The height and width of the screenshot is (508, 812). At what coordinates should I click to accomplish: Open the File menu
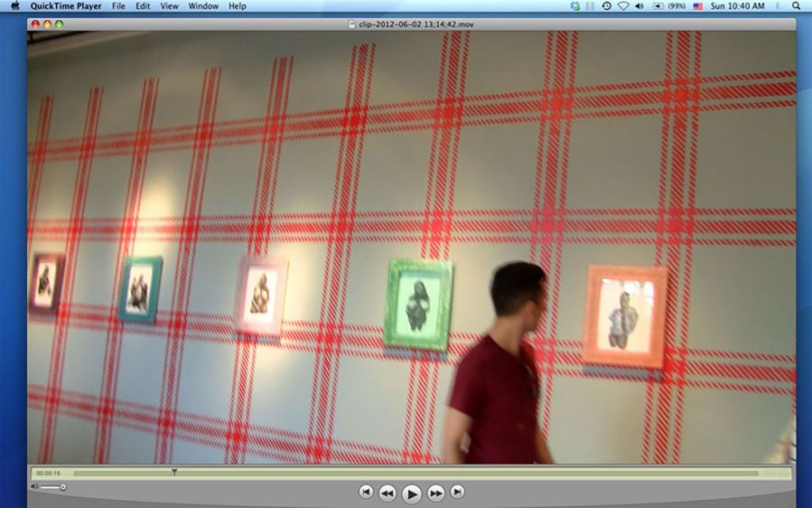click(x=118, y=6)
